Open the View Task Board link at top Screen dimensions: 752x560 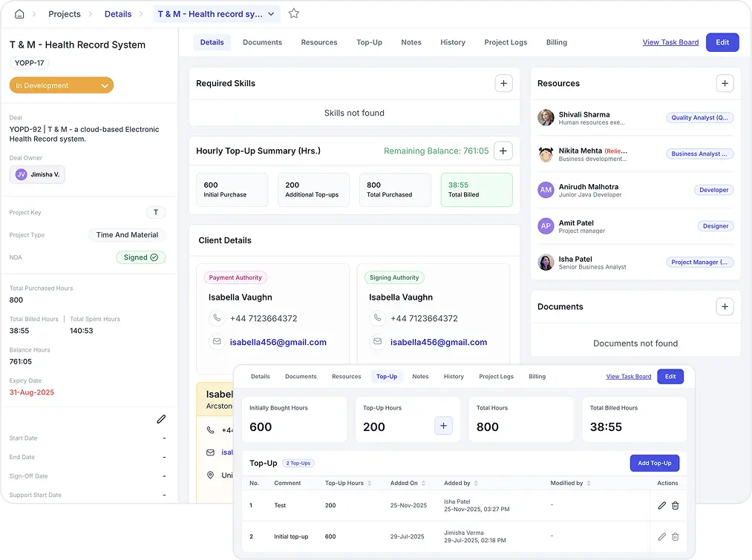(x=670, y=42)
